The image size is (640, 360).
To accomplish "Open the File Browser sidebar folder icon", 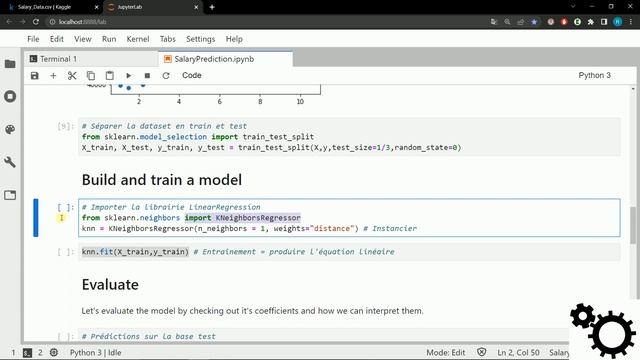I will tap(10, 64).
